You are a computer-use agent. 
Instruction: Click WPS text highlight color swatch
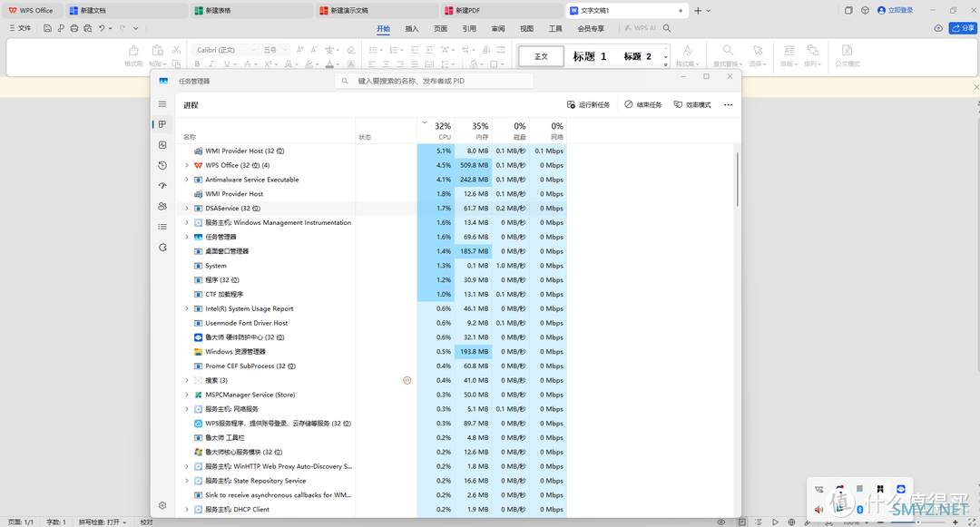click(x=309, y=63)
